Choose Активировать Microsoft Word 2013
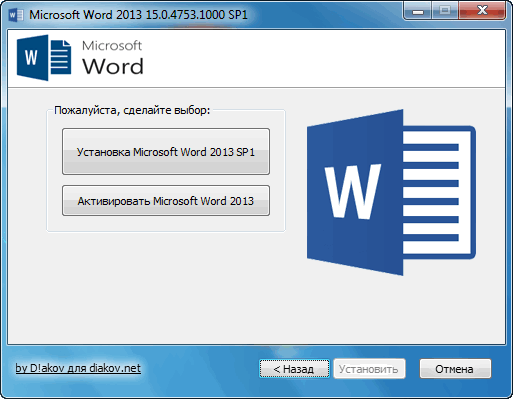The height and width of the screenshot is (399, 513). point(166,201)
